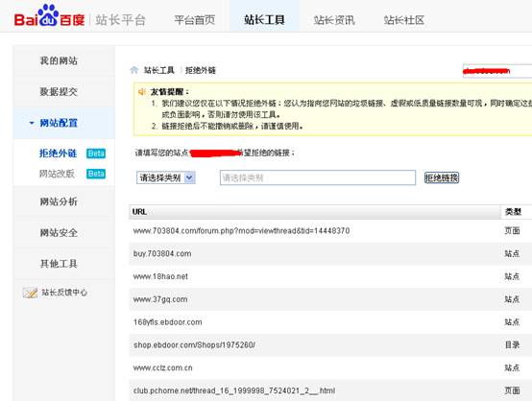This screenshot has height=401, width=532.
Task: Open 站长反馈中心 feedback icon
Action: (30, 293)
